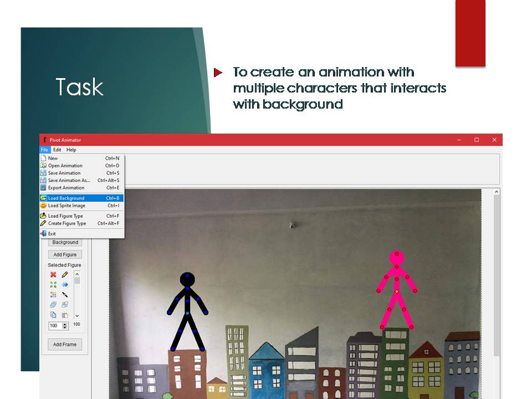532x399 pixels.
Task: Maximize the Pivot Animator window
Action: (477, 140)
